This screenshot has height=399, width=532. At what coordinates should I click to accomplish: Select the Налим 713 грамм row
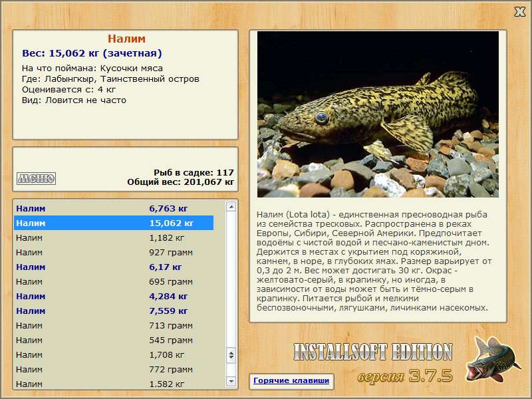[114, 325]
